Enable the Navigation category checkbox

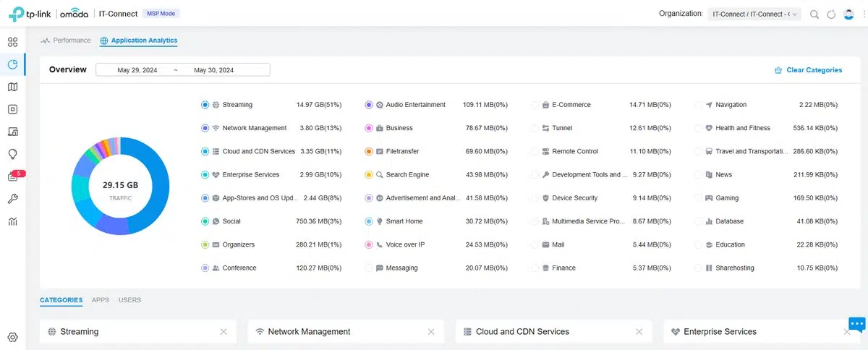698,105
